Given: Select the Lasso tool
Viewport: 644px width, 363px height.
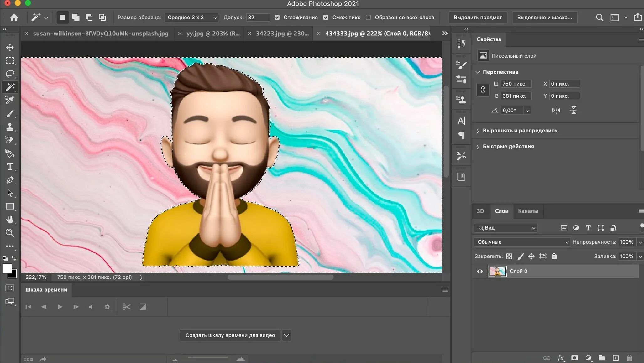Looking at the screenshot, I should 10,74.
